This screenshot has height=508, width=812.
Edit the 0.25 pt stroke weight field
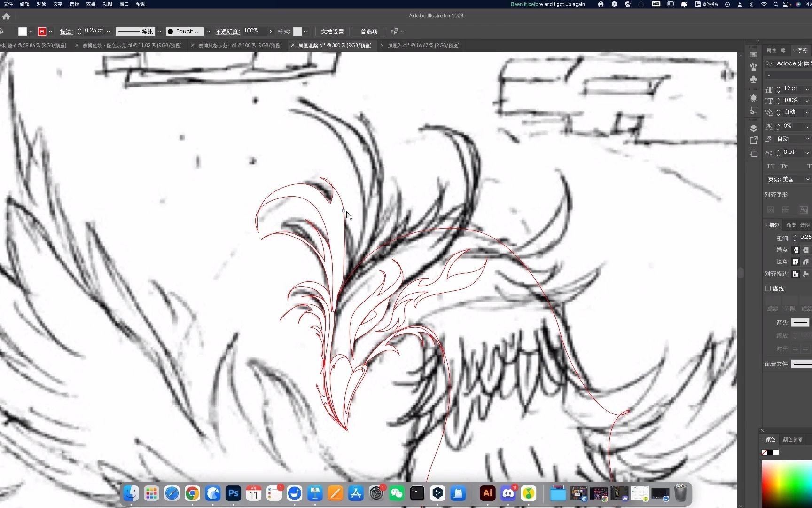click(94, 31)
